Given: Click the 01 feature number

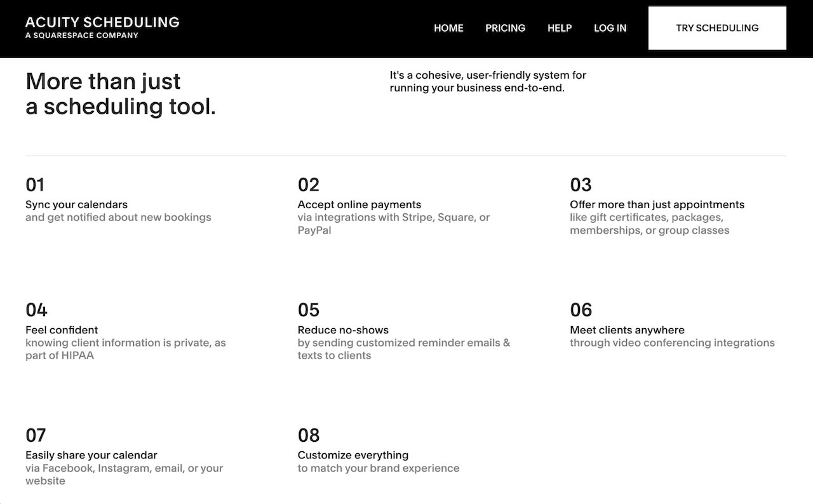Looking at the screenshot, I should click(x=35, y=185).
